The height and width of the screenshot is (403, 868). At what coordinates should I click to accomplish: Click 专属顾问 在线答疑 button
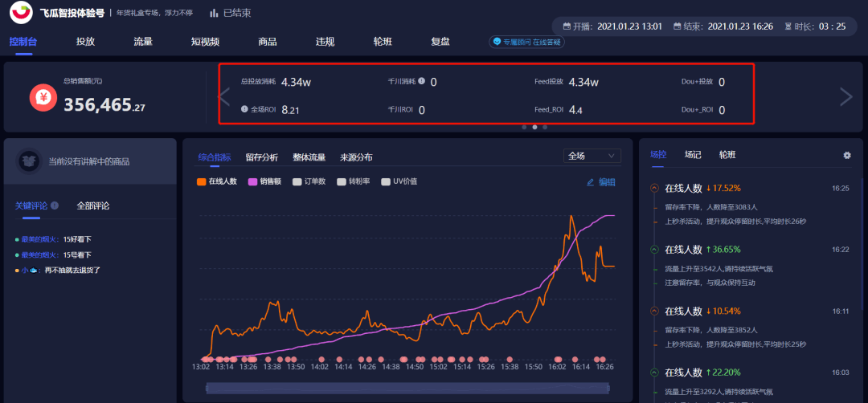[526, 42]
